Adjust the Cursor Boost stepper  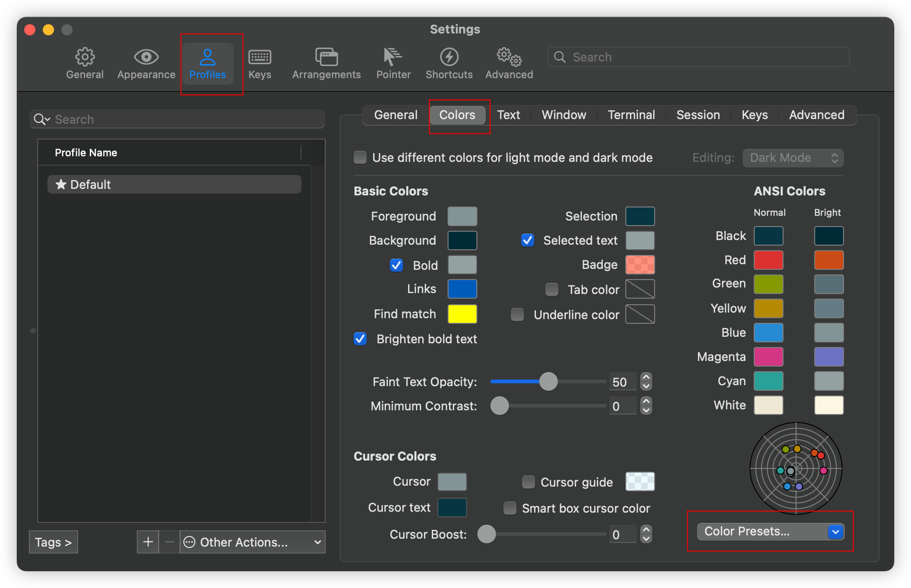646,534
